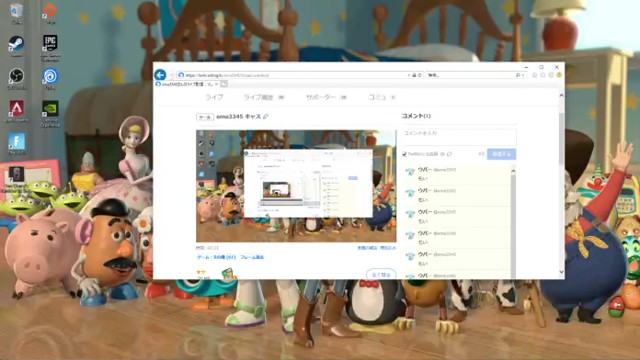Open the Steam desktop shortcut
This screenshot has height=360, width=640.
tap(16, 46)
